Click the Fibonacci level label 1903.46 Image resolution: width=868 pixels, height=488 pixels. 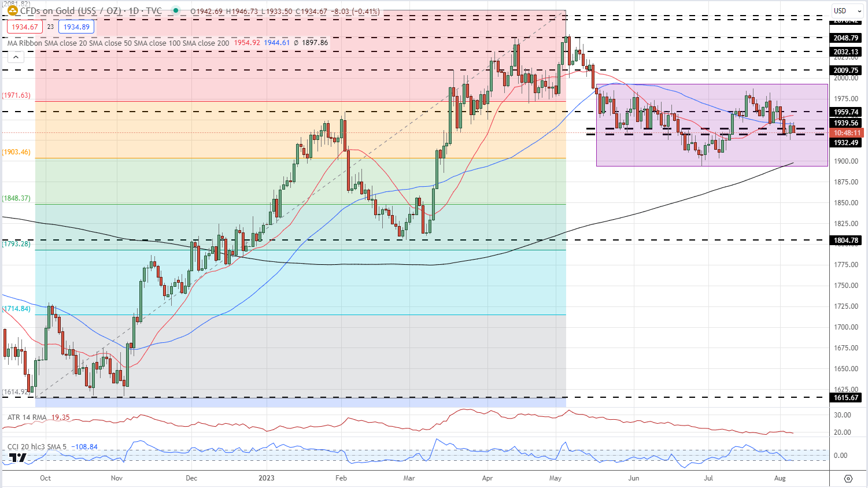(x=16, y=152)
